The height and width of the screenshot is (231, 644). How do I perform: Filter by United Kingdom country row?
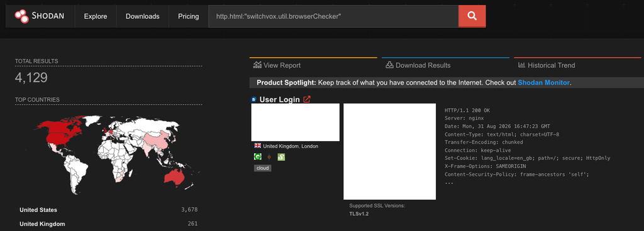(108, 223)
